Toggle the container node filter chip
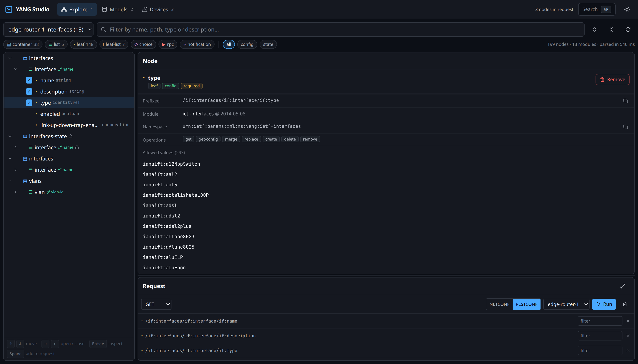The width and height of the screenshot is (638, 364). pyautogui.click(x=23, y=44)
